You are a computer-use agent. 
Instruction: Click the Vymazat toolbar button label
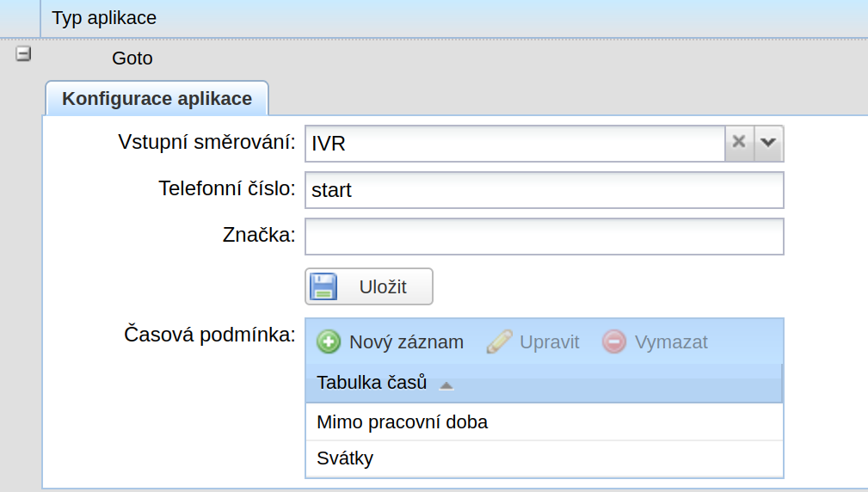[x=671, y=342]
